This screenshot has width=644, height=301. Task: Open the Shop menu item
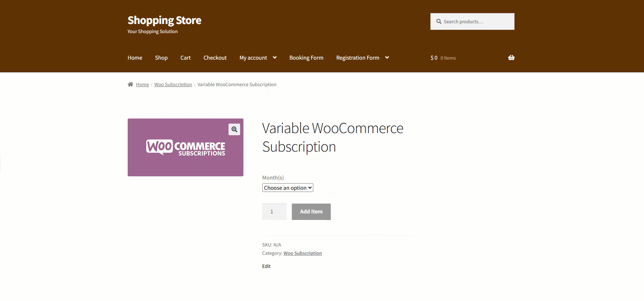pos(161,58)
